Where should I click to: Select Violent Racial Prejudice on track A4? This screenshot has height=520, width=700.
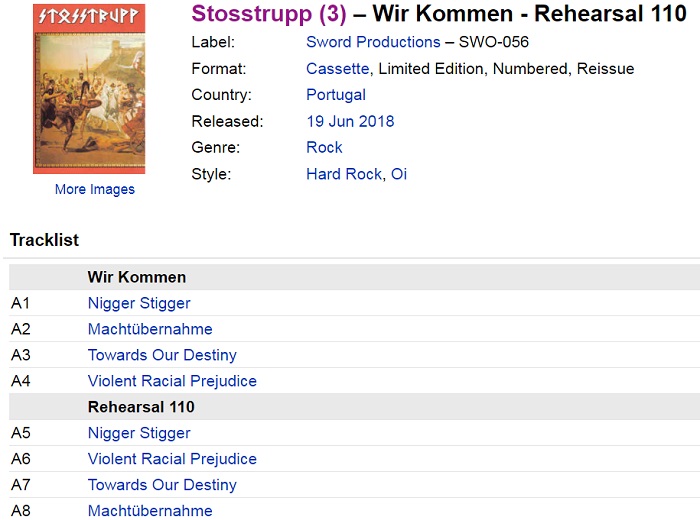172,381
